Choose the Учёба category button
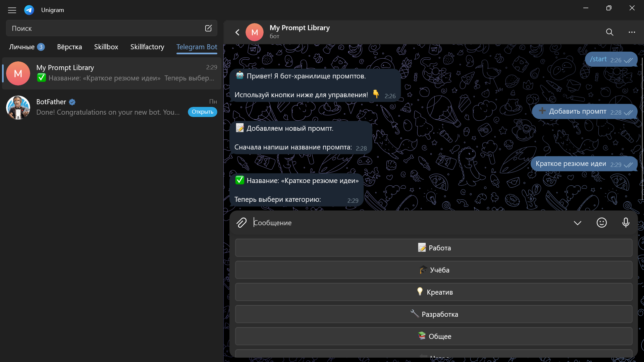This screenshot has width=644, height=362. pyautogui.click(x=433, y=270)
